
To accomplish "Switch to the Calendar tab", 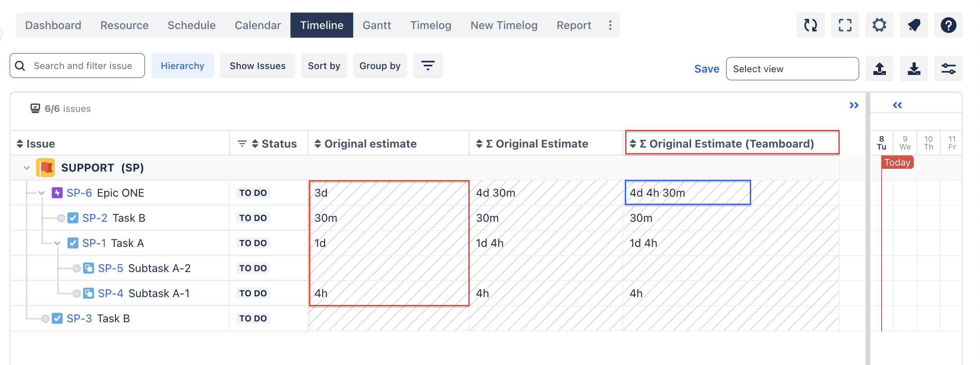I will tap(258, 25).
